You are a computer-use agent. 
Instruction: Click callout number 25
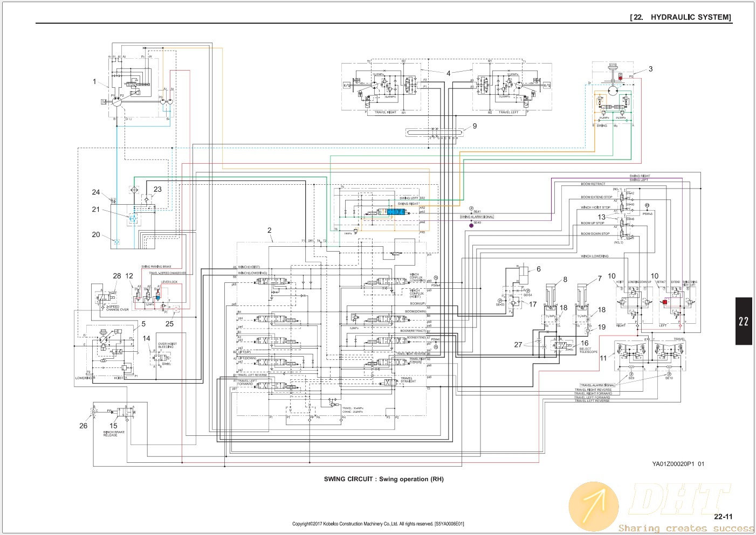click(169, 324)
